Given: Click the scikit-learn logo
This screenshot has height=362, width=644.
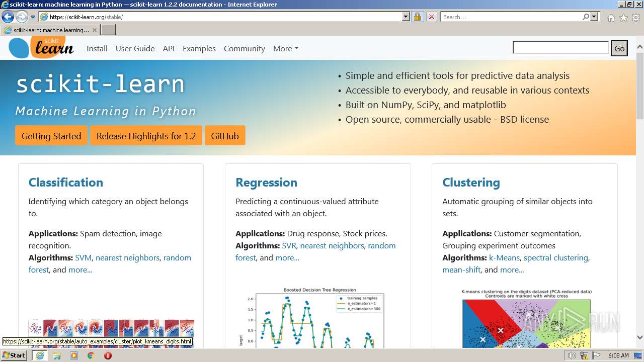Looking at the screenshot, I should coord(41,48).
